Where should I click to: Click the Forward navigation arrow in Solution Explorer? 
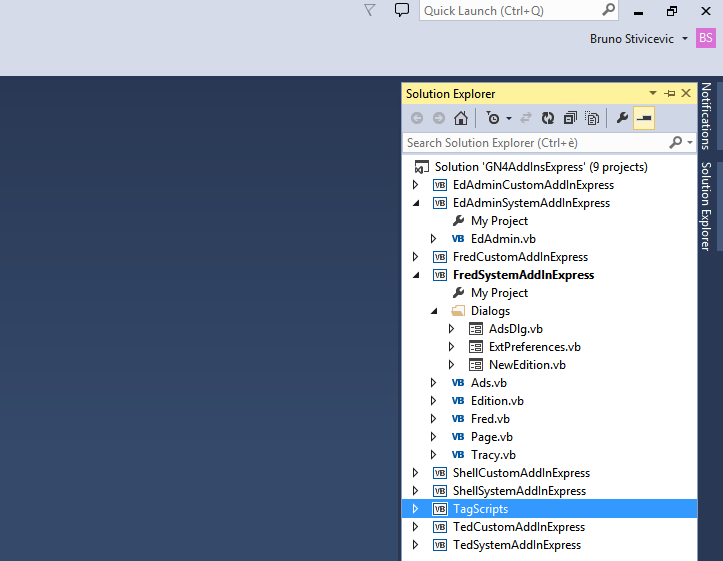pos(439,118)
